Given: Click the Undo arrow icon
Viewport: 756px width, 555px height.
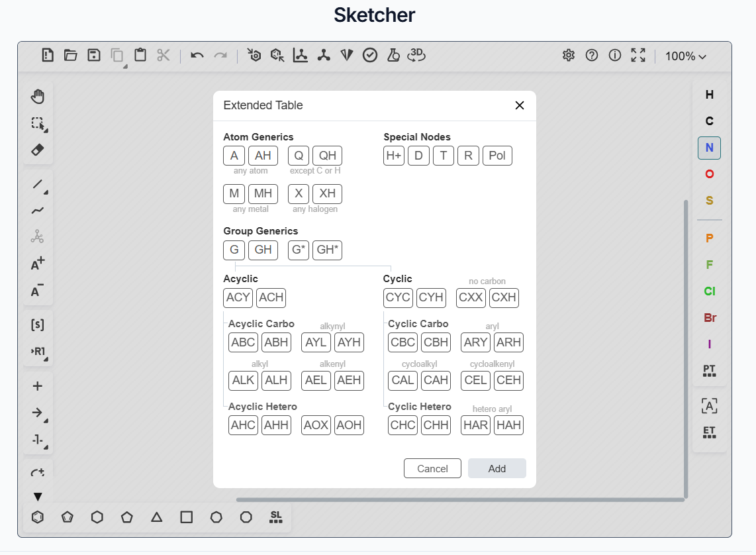Looking at the screenshot, I should 197,56.
